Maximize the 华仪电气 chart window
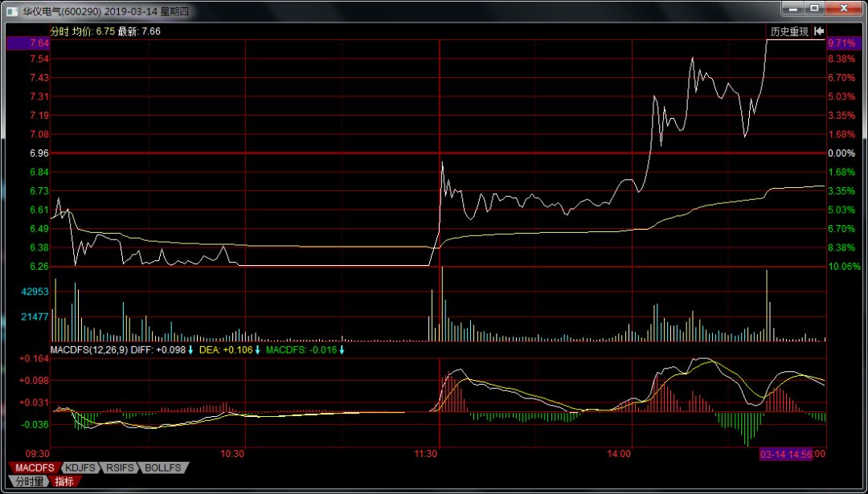 (x=814, y=8)
